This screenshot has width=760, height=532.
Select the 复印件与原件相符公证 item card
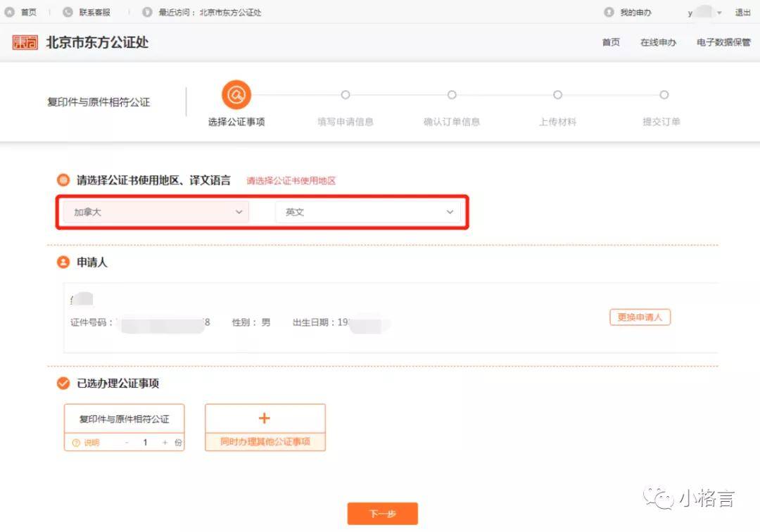tap(124, 419)
